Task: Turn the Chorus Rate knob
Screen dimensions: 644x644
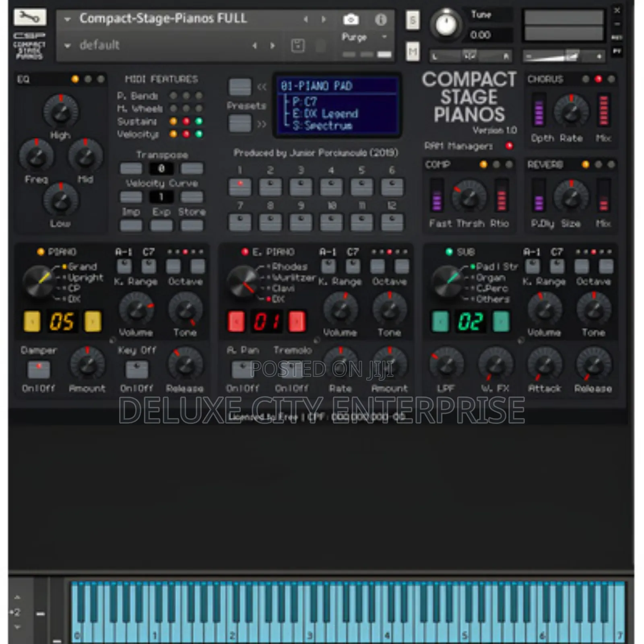Action: [571, 111]
